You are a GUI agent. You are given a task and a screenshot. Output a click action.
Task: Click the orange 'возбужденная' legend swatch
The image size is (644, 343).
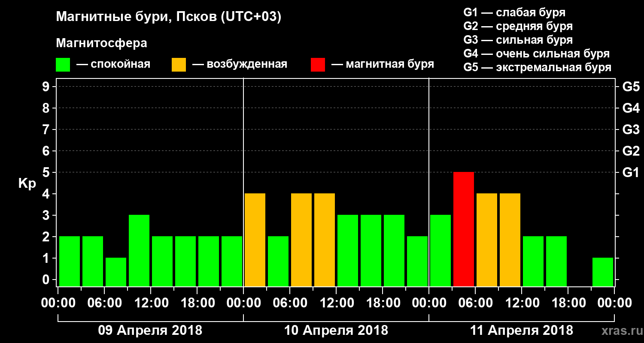(179, 65)
